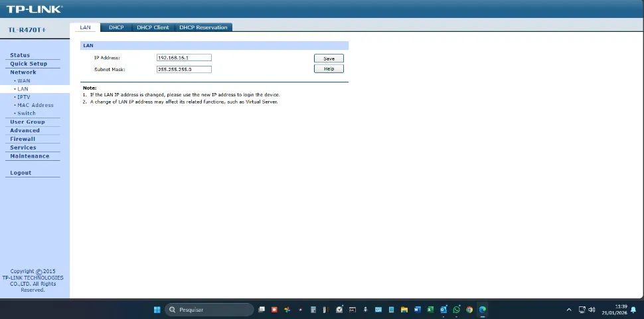Image resolution: width=644 pixels, height=319 pixels.
Task: Click Logout in the sidebar
Action: pos(21,173)
